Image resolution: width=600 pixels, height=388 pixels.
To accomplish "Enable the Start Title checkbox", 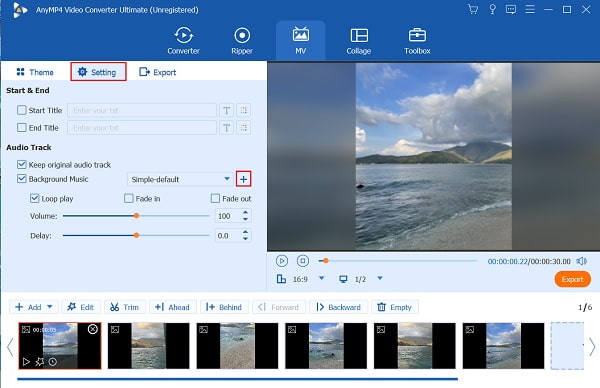I will [21, 110].
